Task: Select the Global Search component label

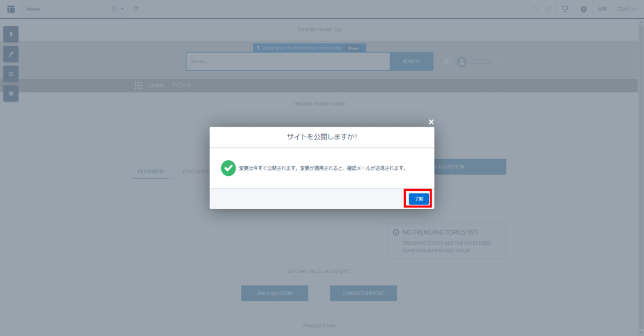Action: [309, 48]
